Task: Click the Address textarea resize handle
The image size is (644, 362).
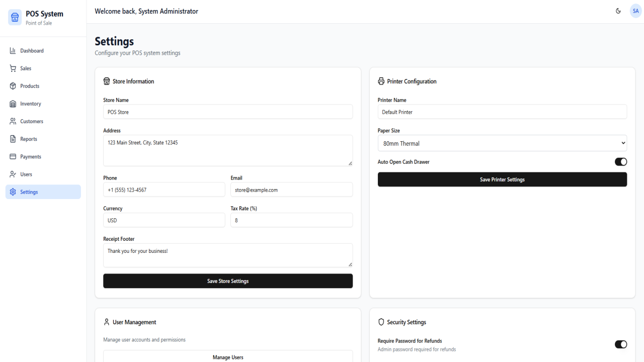Action: point(350,163)
